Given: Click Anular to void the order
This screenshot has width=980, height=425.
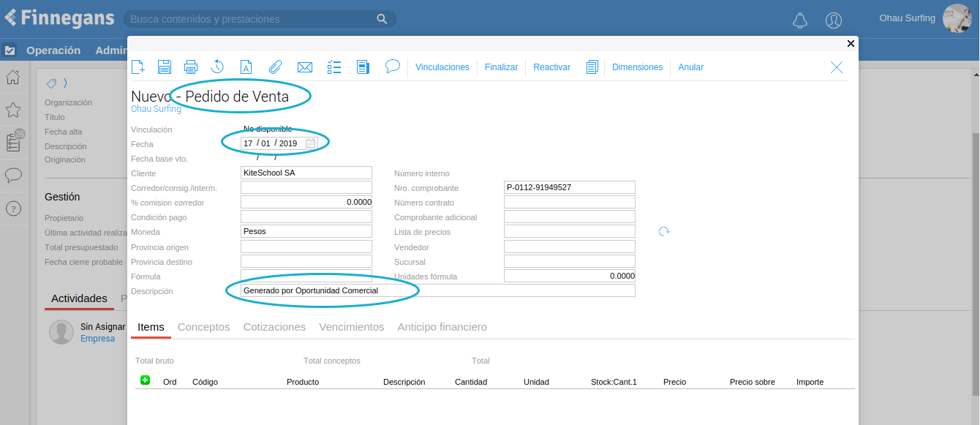Looking at the screenshot, I should [690, 67].
